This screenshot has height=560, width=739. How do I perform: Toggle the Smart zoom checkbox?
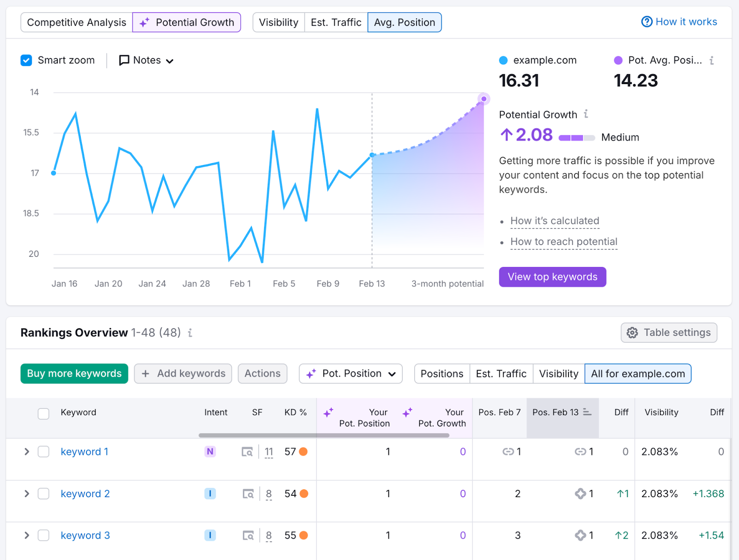pyautogui.click(x=26, y=60)
